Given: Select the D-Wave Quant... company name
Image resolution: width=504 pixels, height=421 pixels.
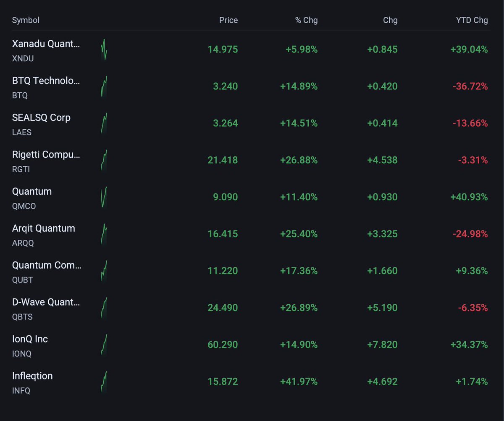Looking at the screenshot, I should tap(46, 302).
